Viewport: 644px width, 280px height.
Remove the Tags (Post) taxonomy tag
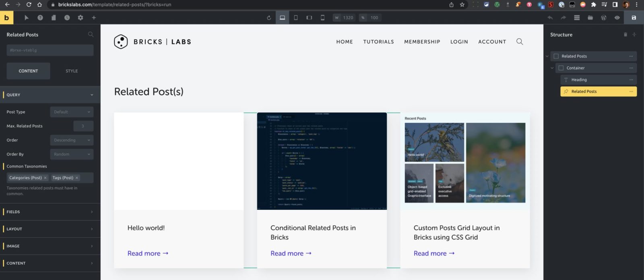point(77,178)
